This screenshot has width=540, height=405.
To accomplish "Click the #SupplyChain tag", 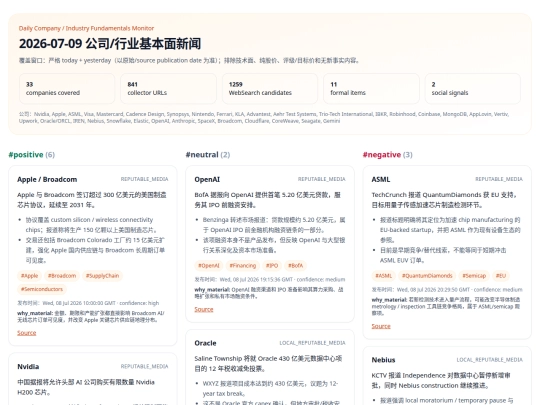I will 102,276.
